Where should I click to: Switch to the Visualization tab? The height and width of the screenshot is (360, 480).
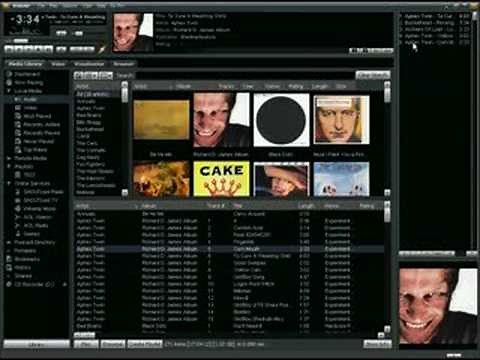pos(89,64)
